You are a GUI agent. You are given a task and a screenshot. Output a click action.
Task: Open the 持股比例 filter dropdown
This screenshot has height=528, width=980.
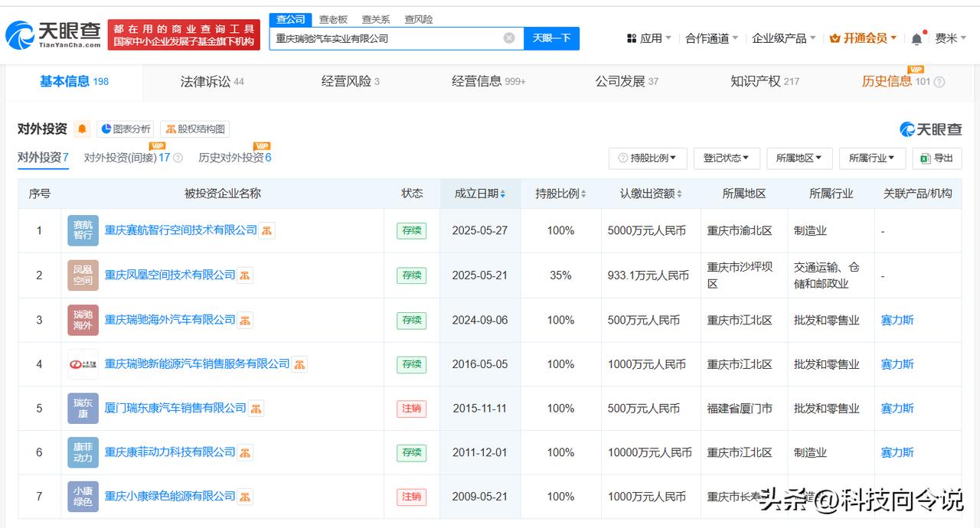click(x=648, y=158)
